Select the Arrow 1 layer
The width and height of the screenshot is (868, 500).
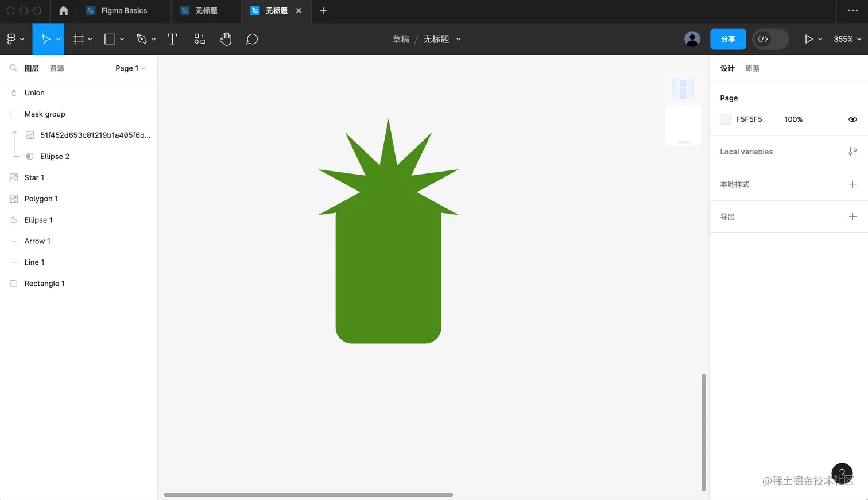(x=79, y=242)
